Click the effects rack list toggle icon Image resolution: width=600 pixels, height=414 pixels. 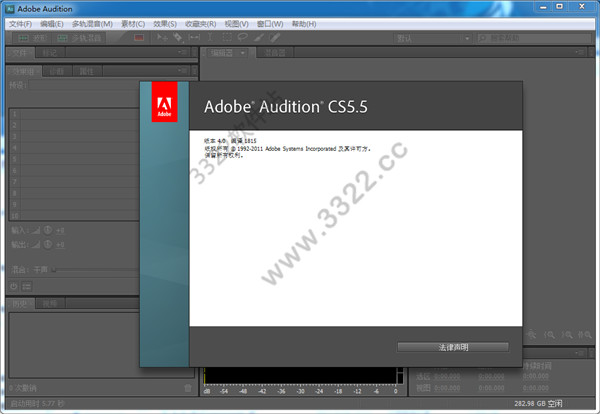click(27, 286)
